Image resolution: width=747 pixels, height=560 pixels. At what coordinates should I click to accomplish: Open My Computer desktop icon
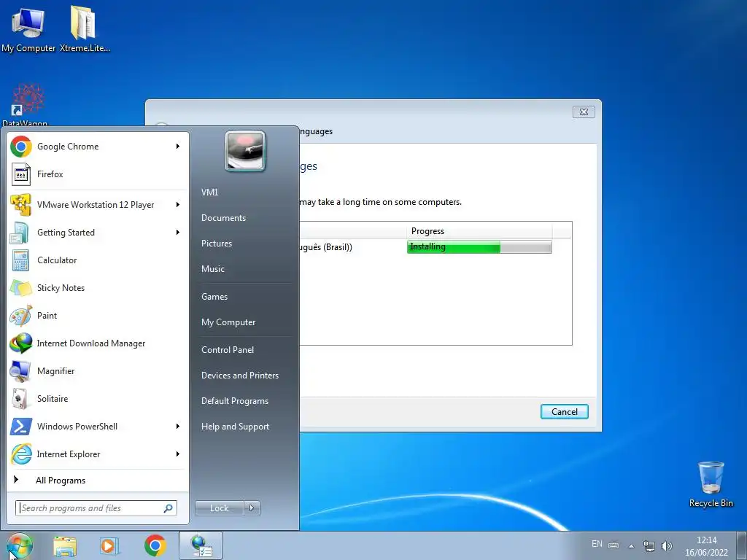point(28,29)
